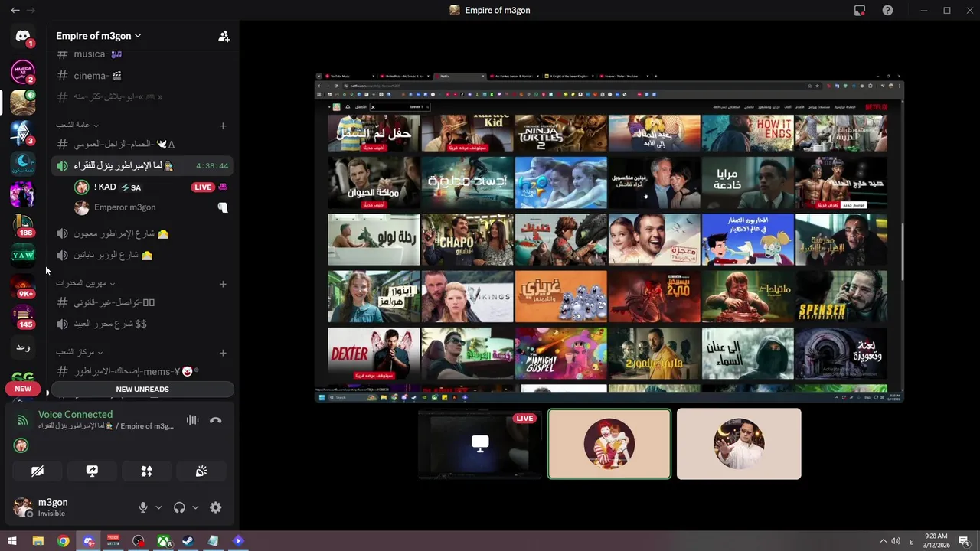980x551 pixels.
Task: Open the share your screen button
Action: click(92, 471)
